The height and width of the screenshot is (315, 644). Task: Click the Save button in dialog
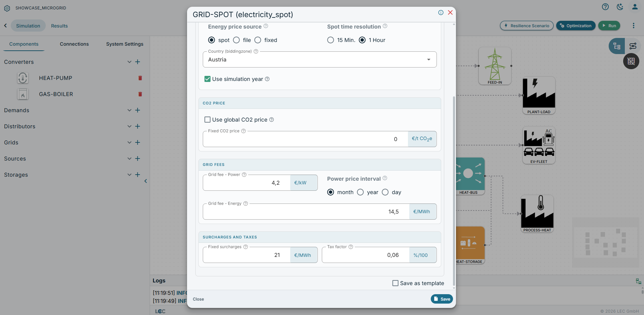coord(442,299)
